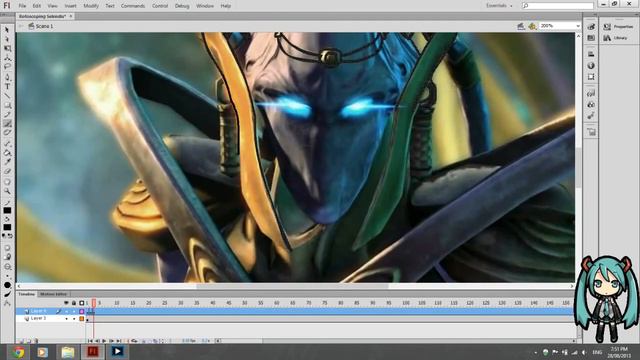Screen dimensions: 640x360
Task: Open the Align panel icon
Action: (591, 54)
